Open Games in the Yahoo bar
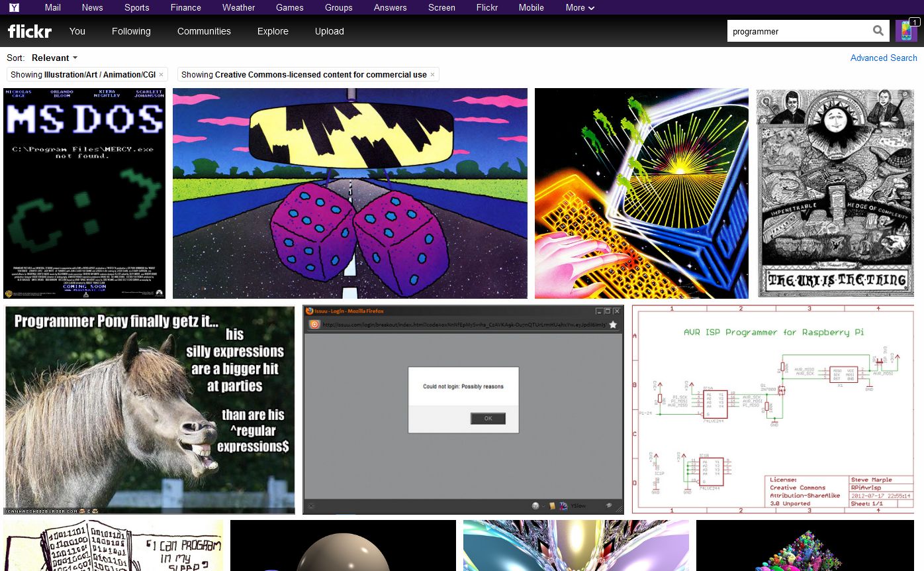 (x=290, y=8)
